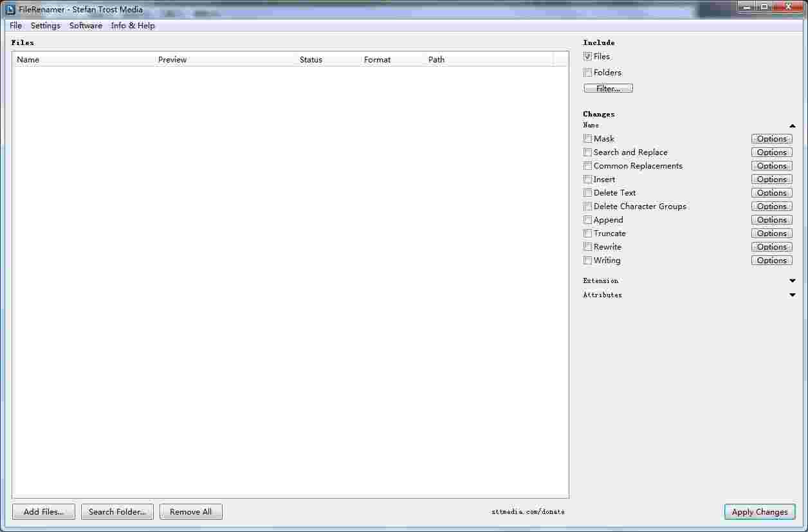Viewport: 808px width, 532px height.
Task: Open the File menu
Action: tap(16, 26)
